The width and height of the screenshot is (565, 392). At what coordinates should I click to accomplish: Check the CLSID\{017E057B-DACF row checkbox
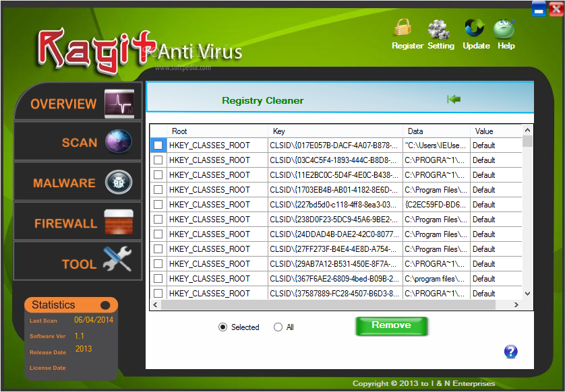coord(158,145)
